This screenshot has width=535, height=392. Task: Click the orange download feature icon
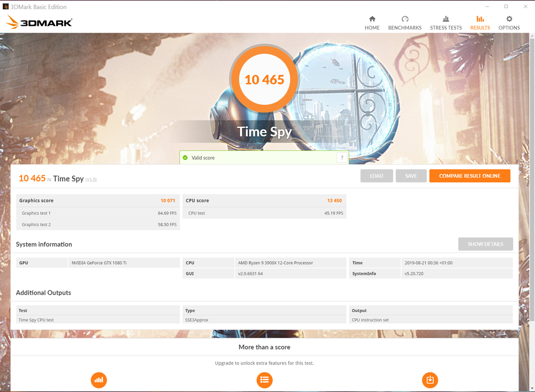(430, 380)
